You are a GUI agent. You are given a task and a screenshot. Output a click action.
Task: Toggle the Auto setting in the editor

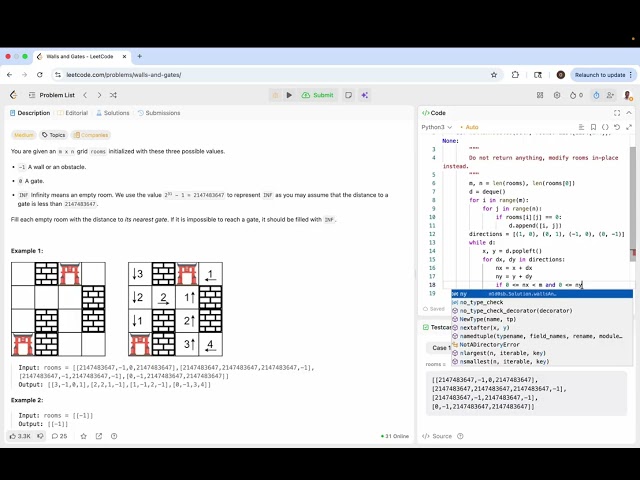tap(469, 127)
